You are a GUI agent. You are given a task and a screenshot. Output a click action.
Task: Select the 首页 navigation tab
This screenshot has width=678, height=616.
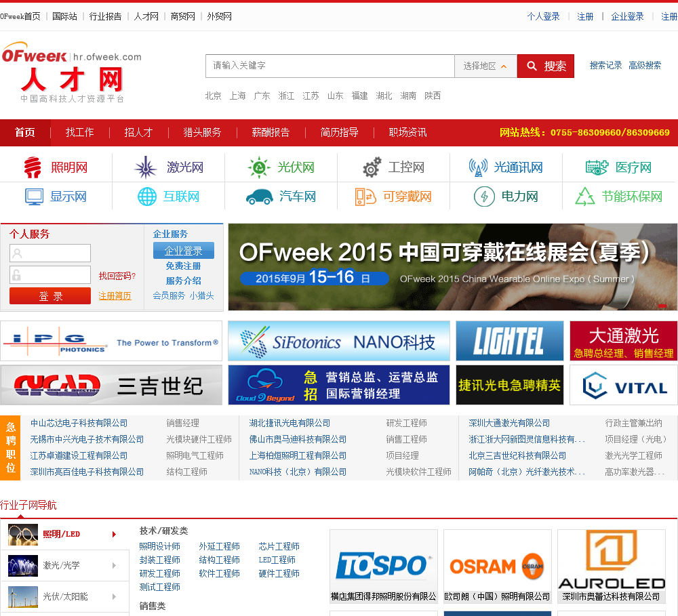pyautogui.click(x=25, y=132)
